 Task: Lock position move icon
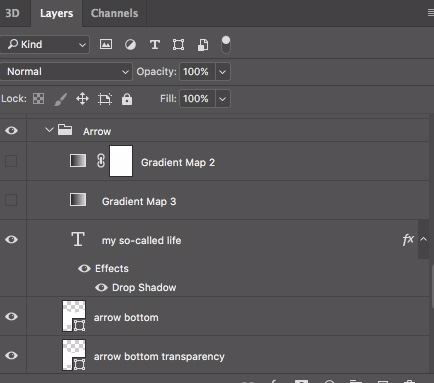click(82, 99)
